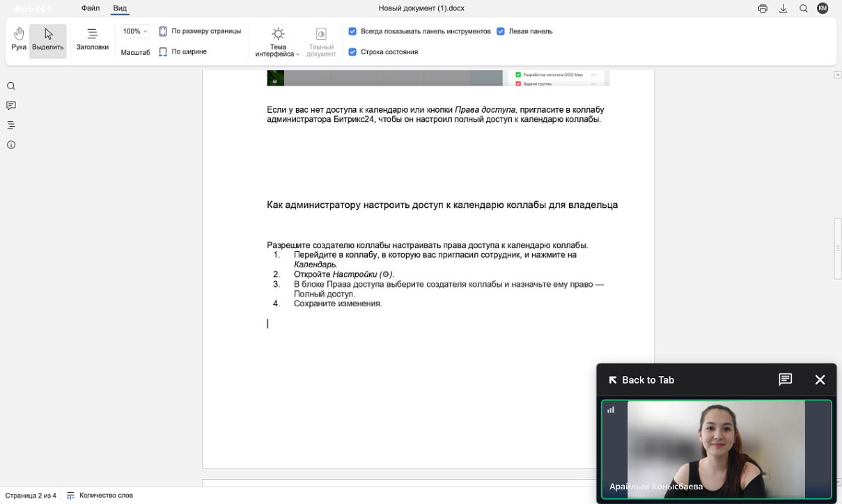The width and height of the screenshot is (842, 504).
Task: Open search in the left sidebar
Action: (11, 86)
